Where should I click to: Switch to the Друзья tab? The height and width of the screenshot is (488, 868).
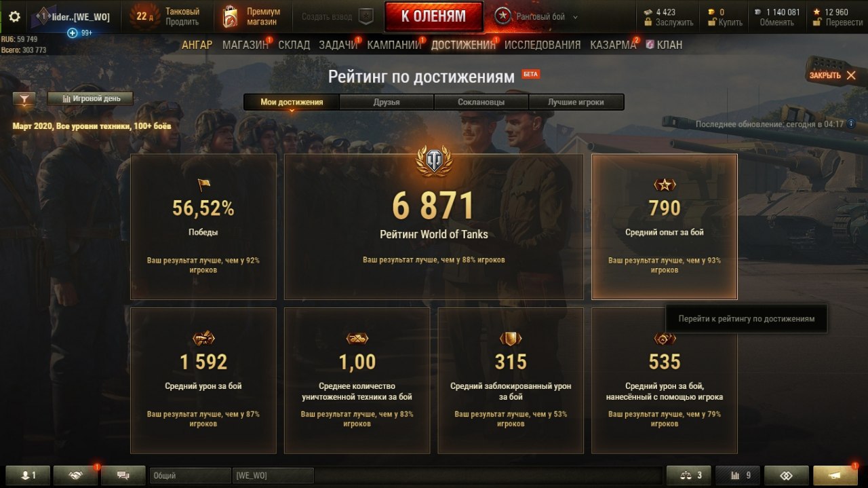click(387, 102)
